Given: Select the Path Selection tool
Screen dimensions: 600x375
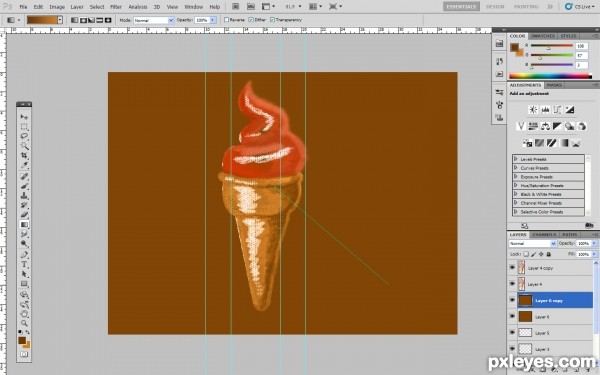Looking at the screenshot, I should coord(24,274).
